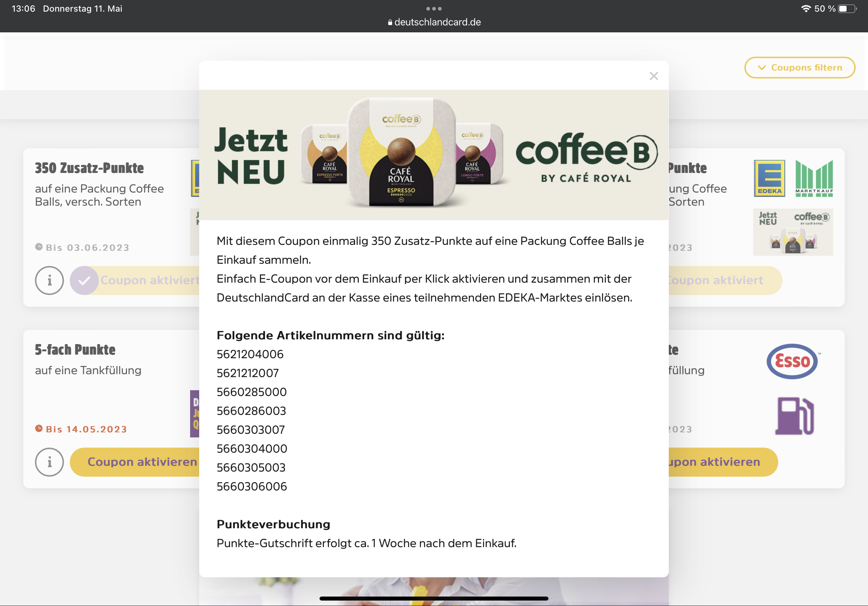Screen dimensions: 868x606
Task: Select article number 5621212007
Action: (x=248, y=373)
